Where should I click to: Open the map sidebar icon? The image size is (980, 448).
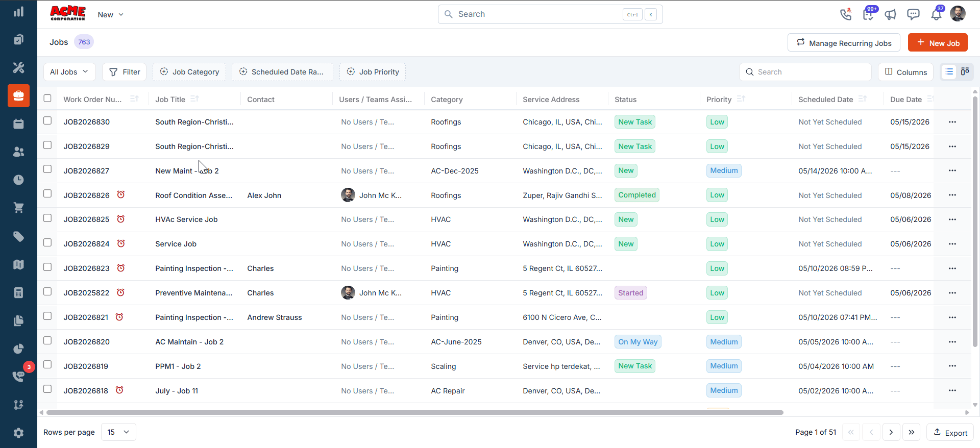(x=18, y=264)
